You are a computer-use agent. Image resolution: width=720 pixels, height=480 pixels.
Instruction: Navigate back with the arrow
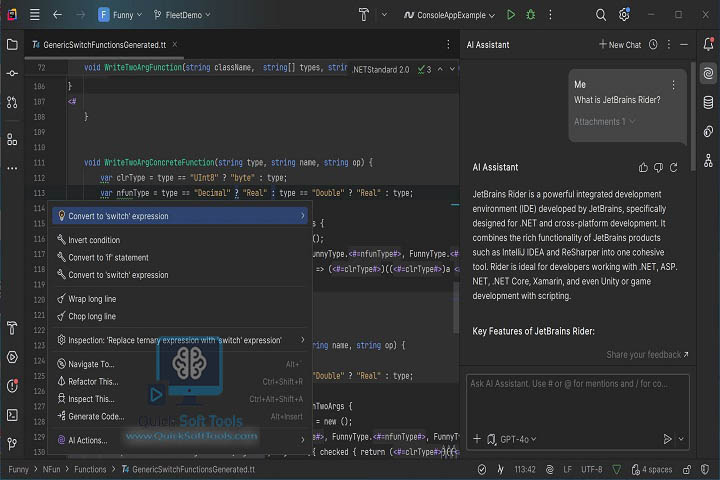point(57,15)
